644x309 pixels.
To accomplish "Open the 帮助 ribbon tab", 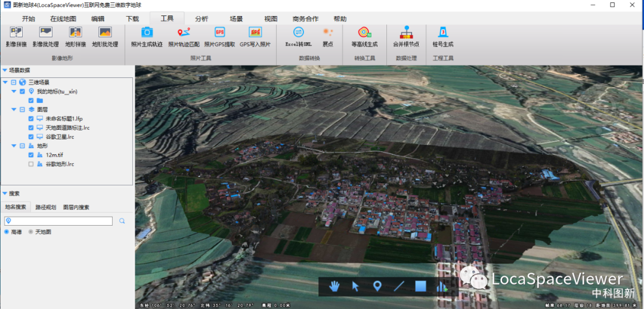I will point(340,18).
